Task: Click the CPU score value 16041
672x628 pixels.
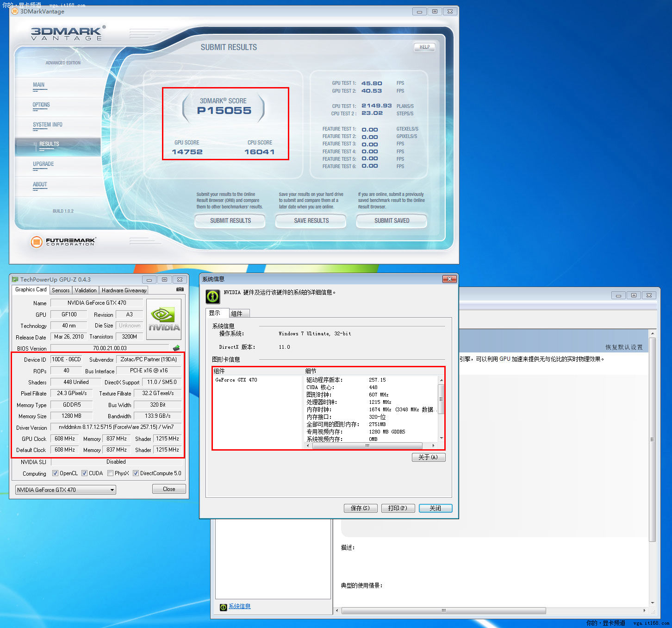Action: point(259,152)
